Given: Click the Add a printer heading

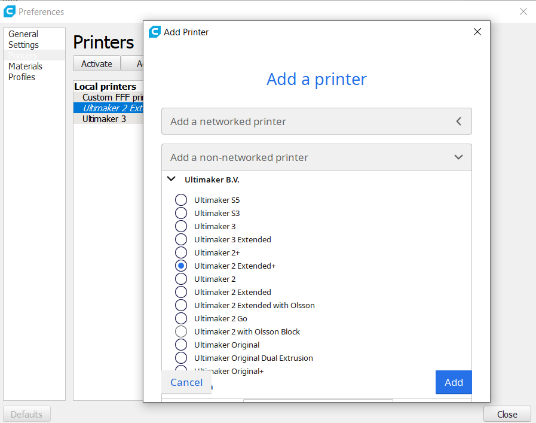Looking at the screenshot, I should [x=317, y=79].
